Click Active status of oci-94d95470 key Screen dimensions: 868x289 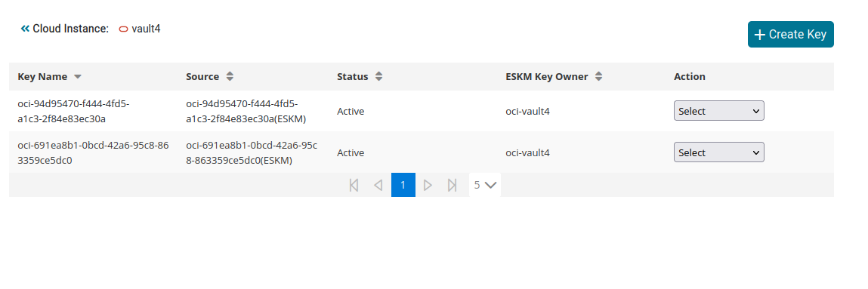click(x=351, y=111)
